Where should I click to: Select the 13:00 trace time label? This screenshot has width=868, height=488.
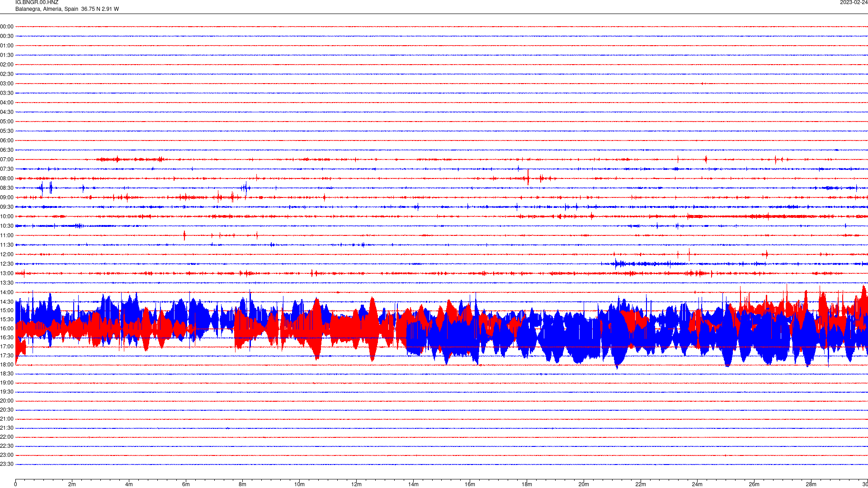coord(7,273)
